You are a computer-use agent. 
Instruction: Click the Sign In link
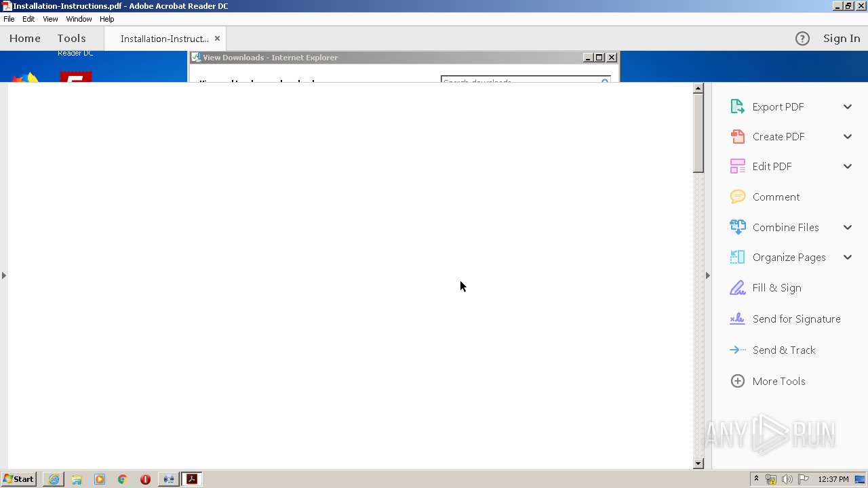842,39
